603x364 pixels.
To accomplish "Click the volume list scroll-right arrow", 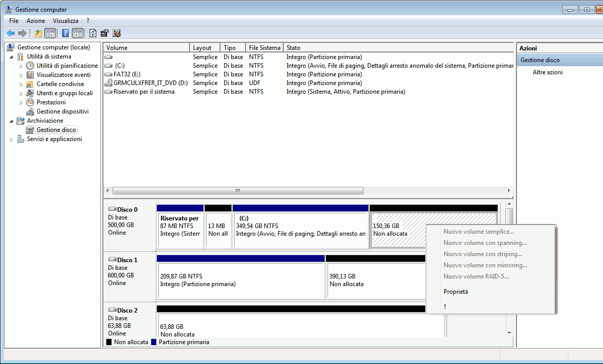I will 509,190.
